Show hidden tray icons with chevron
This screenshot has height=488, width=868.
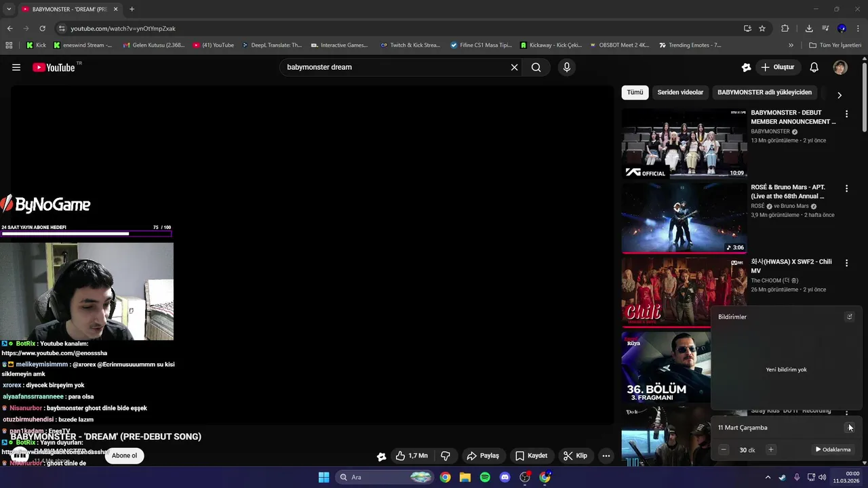tap(768, 477)
